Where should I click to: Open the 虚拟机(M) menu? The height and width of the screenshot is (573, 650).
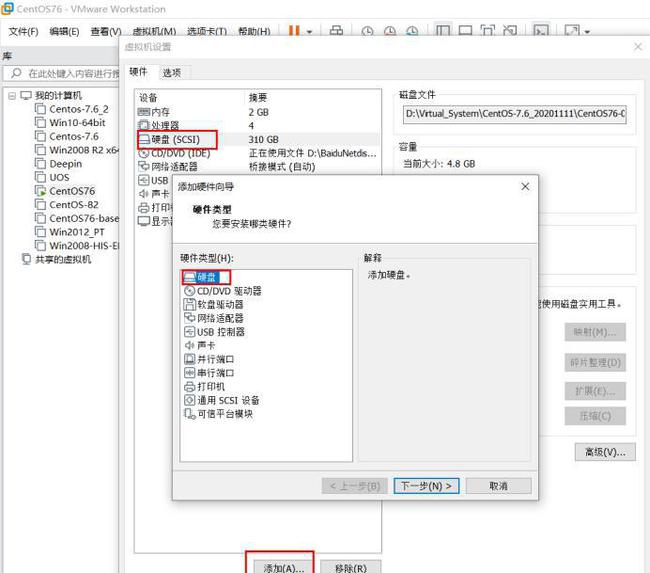[154, 32]
